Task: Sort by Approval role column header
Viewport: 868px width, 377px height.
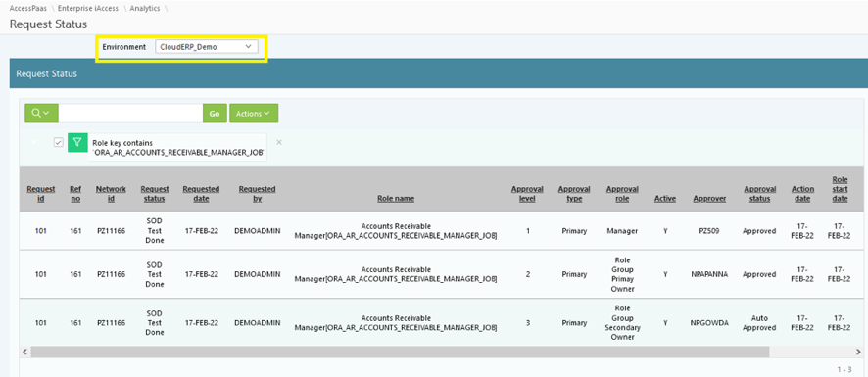Action: click(x=622, y=194)
